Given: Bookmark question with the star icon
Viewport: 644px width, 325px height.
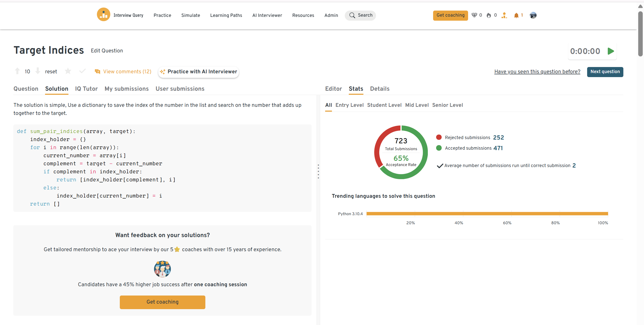Looking at the screenshot, I should pyautogui.click(x=68, y=71).
